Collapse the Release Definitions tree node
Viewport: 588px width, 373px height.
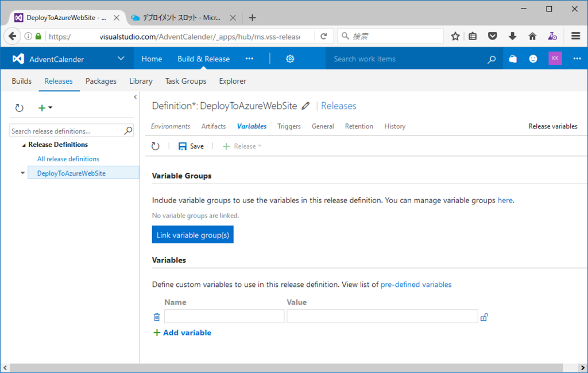[x=24, y=145]
